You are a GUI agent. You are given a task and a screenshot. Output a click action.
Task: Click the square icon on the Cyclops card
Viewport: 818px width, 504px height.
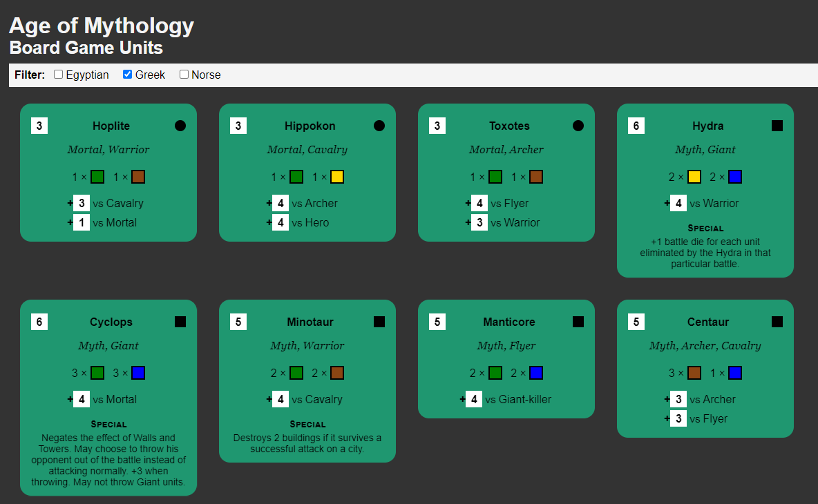180,321
